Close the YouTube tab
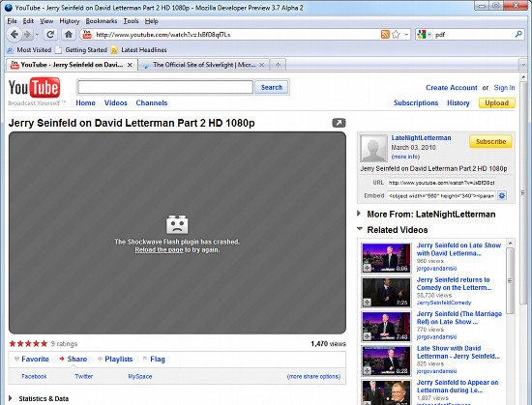Viewport: 532px width, 405px height. tap(130, 65)
